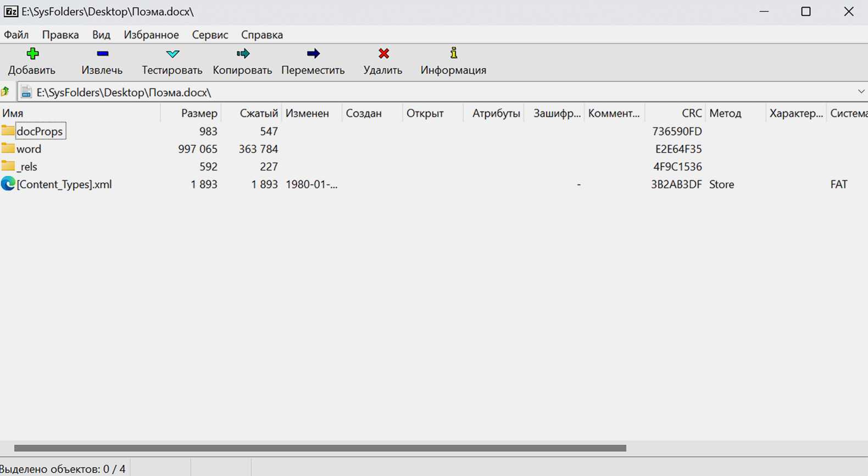Click in the address path field
This screenshot has width=868, height=476.
385,92
